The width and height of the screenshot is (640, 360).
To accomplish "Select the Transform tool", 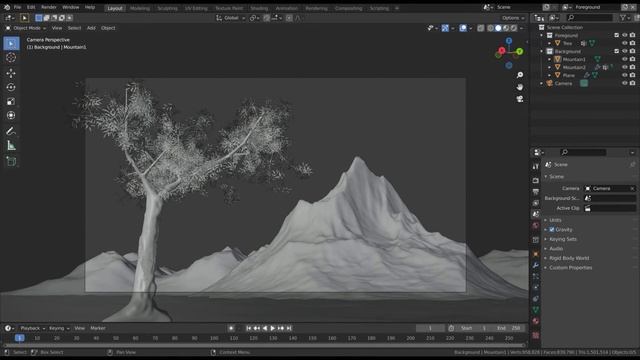I will [x=11, y=116].
